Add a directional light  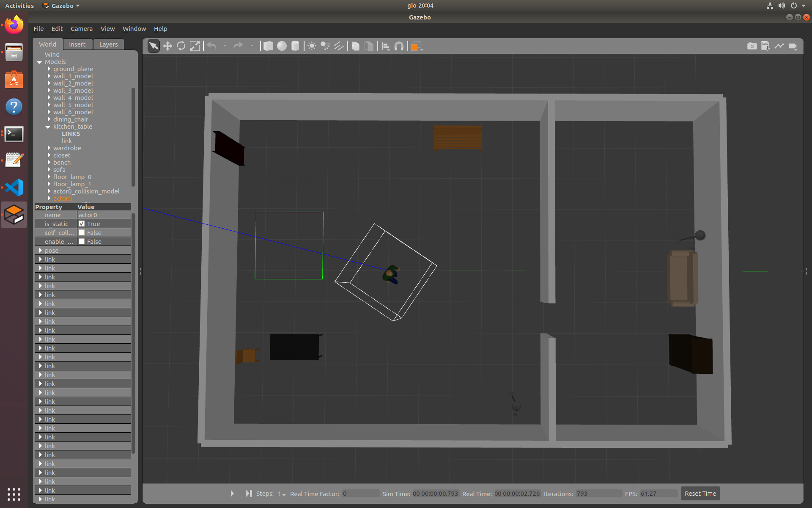339,46
